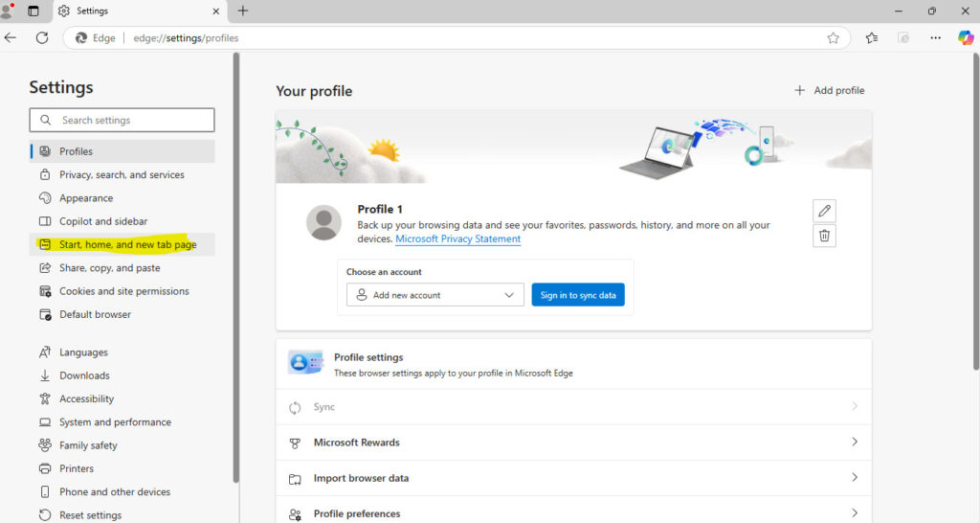Open Settings and more ellipsis menu
Image resolution: width=980 pixels, height=523 pixels.
tap(935, 38)
